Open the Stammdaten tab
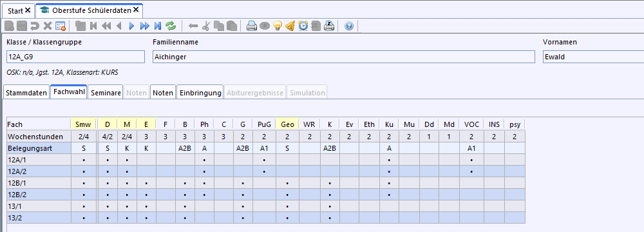The image size is (644, 232). point(26,93)
